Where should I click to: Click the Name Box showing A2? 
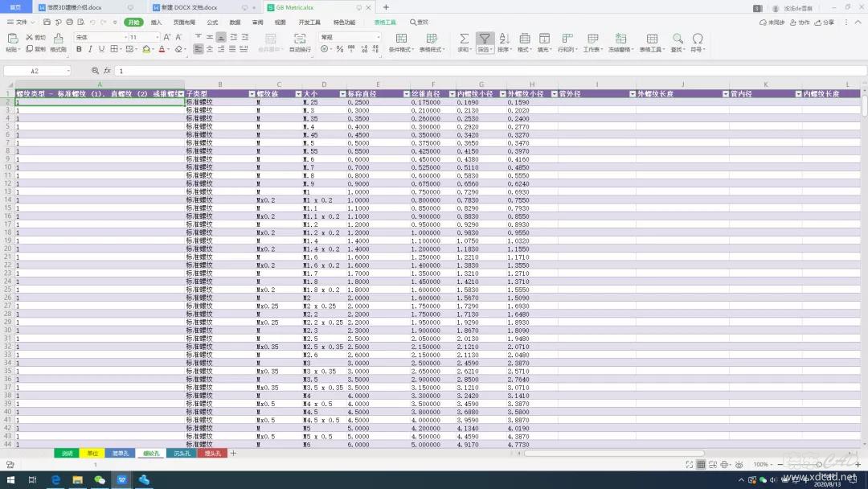click(36, 71)
